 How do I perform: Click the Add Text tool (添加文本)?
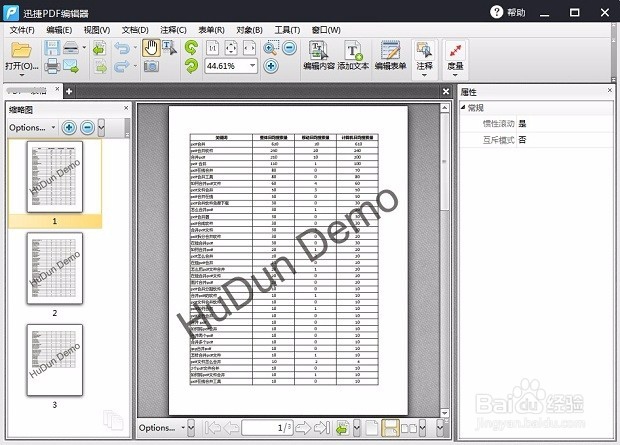pyautogui.click(x=353, y=56)
